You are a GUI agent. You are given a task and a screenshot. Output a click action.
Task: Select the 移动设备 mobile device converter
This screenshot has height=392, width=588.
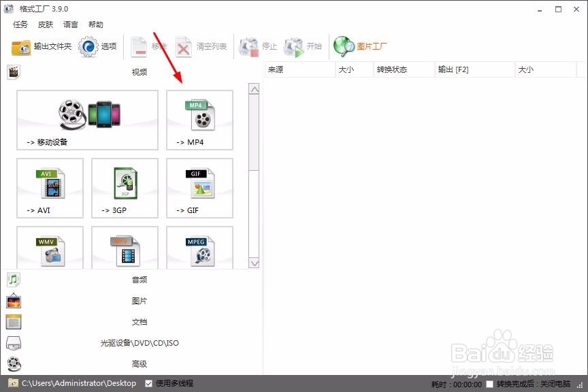point(87,120)
